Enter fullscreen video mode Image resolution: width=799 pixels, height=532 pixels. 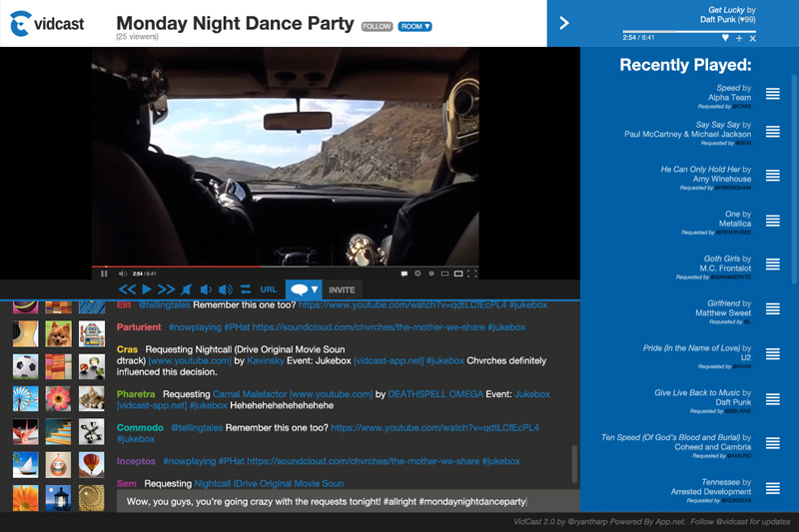(x=471, y=273)
